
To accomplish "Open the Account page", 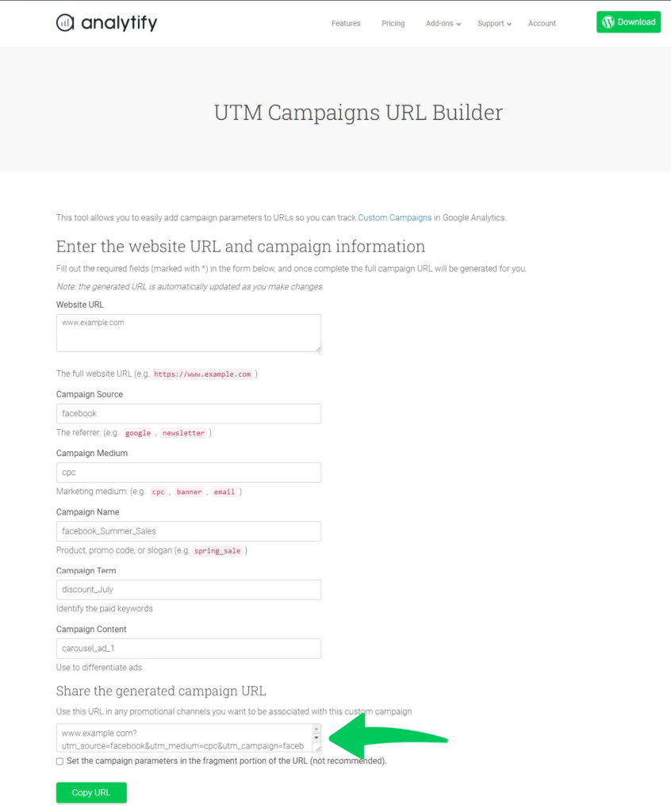I will pos(542,23).
